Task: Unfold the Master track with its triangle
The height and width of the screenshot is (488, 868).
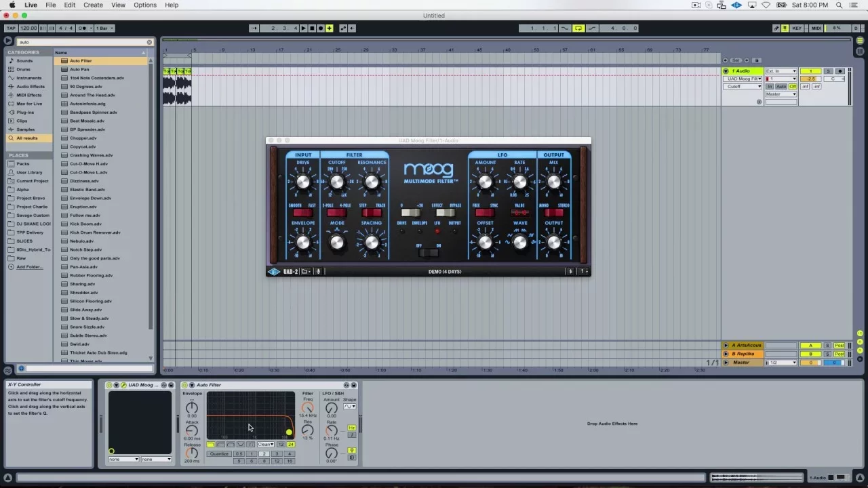Action: tap(726, 363)
